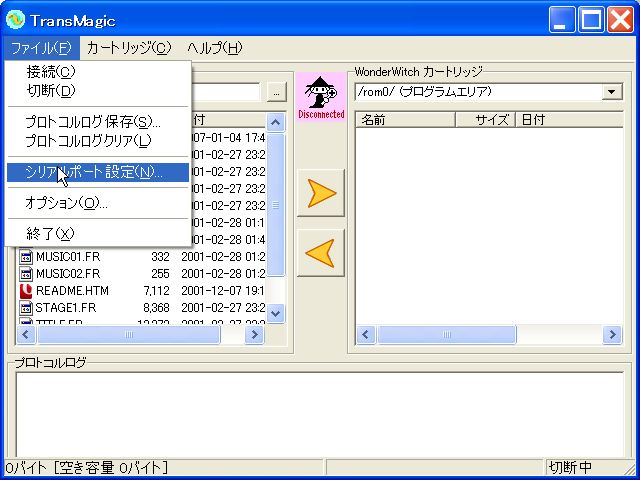
Task: Open シリアルポート設定(N)... menu entry
Action: [x=98, y=172]
